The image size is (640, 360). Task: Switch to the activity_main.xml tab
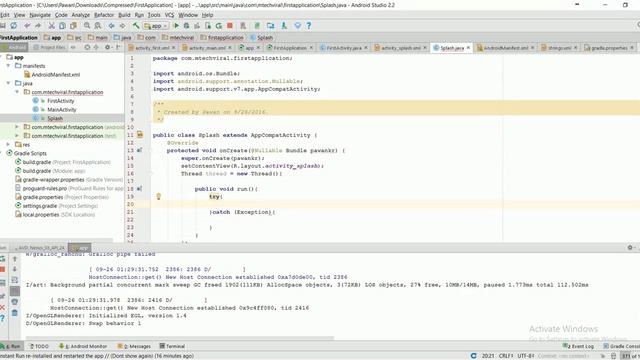(207, 48)
